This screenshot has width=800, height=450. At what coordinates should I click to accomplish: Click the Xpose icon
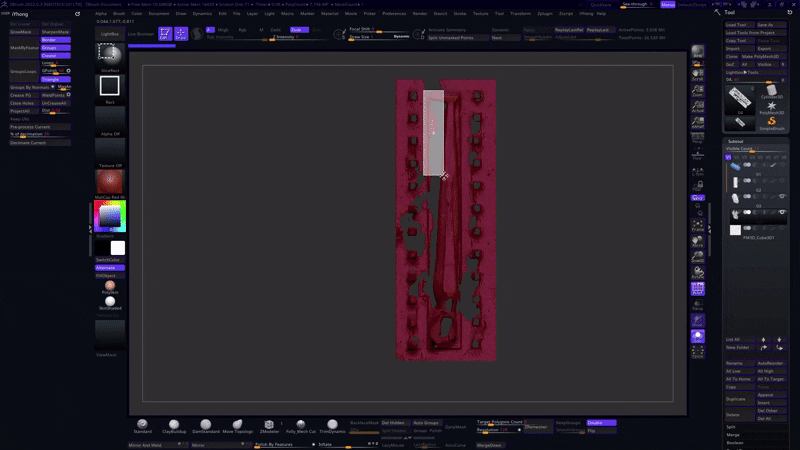[x=697, y=352]
